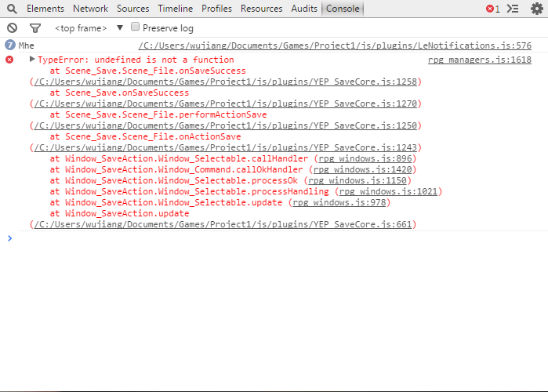The height and width of the screenshot is (392, 548).
Task: Open the LeNotifications.js:576 link
Action: [335, 45]
